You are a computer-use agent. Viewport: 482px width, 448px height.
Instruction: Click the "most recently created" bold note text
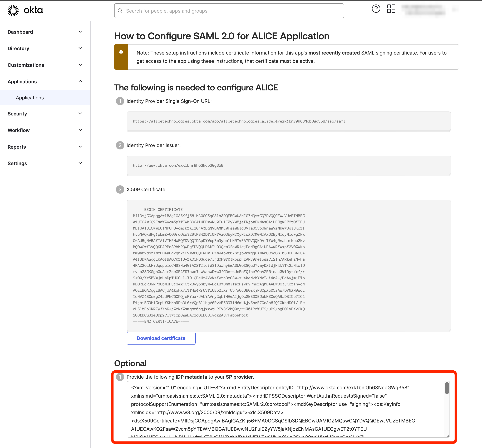click(x=334, y=53)
